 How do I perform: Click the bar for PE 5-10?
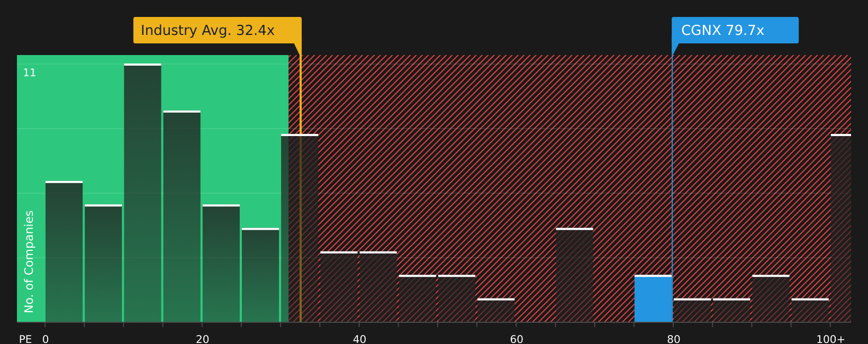click(103, 263)
